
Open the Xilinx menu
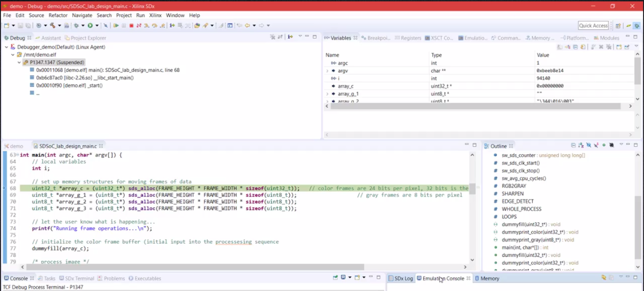(155, 15)
